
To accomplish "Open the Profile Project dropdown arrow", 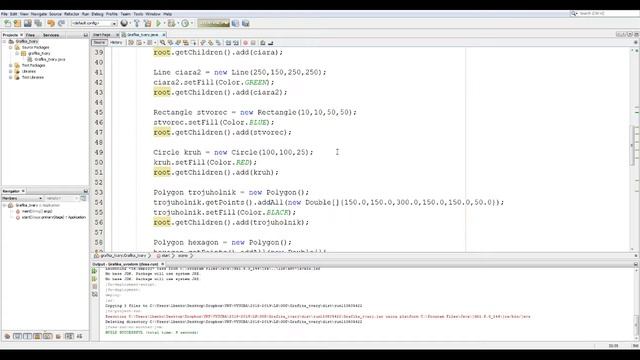I will [191, 23].
